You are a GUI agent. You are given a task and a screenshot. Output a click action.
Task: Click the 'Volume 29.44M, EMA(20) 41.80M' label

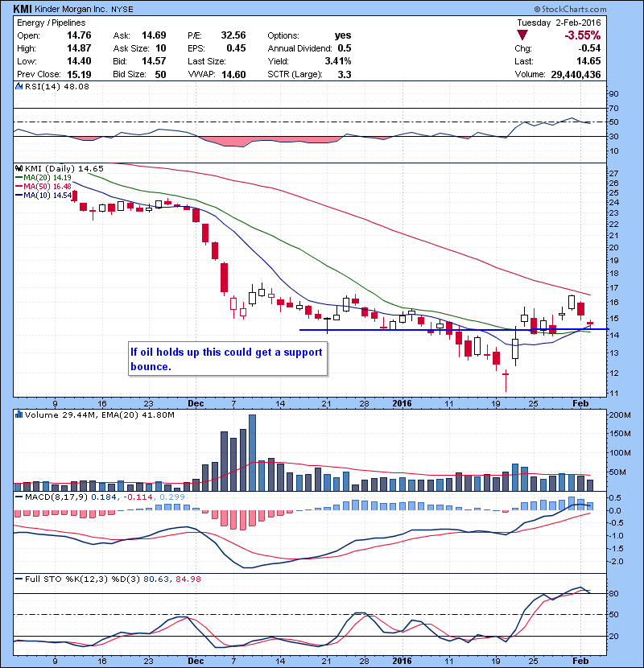click(x=99, y=414)
